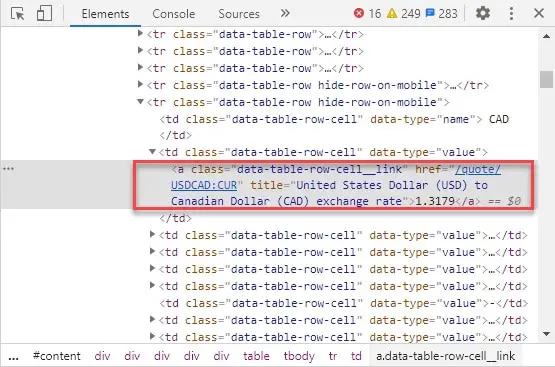555x367 pixels.
Task: Activate the element inspector picker icon
Action: point(17,14)
